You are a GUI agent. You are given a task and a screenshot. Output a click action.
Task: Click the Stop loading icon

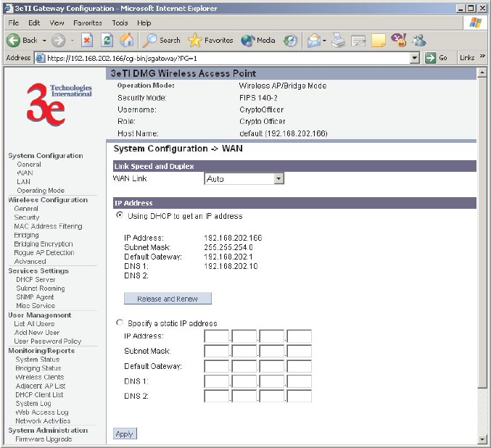click(x=87, y=40)
